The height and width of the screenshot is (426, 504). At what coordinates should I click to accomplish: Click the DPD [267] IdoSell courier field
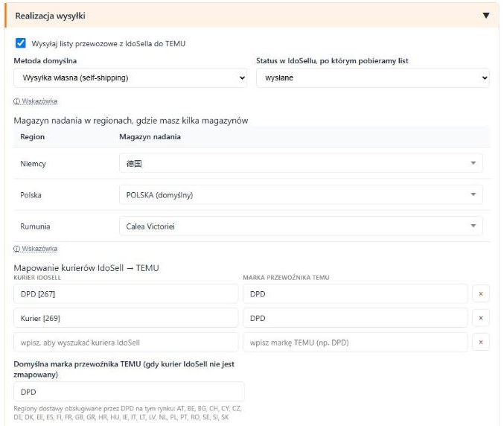(126, 294)
